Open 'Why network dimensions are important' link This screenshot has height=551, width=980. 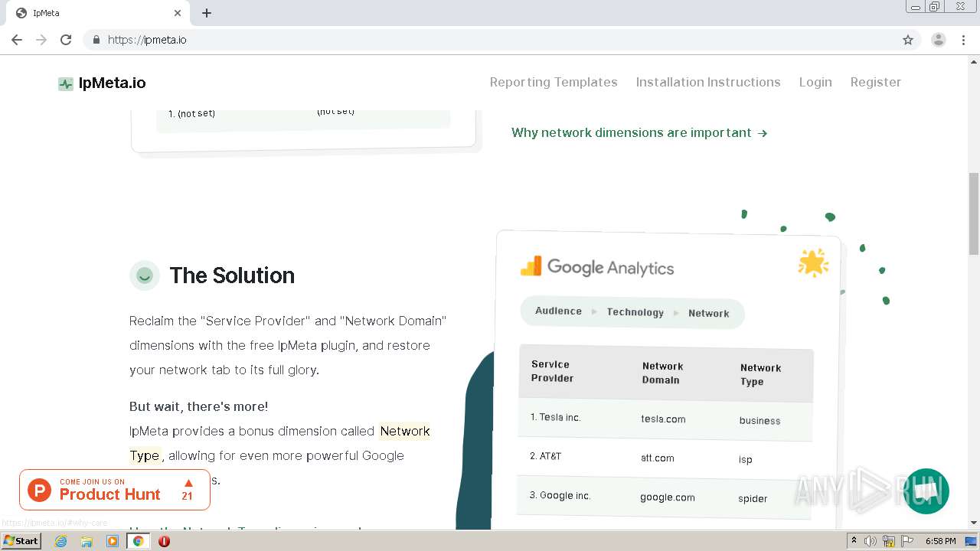pos(639,132)
